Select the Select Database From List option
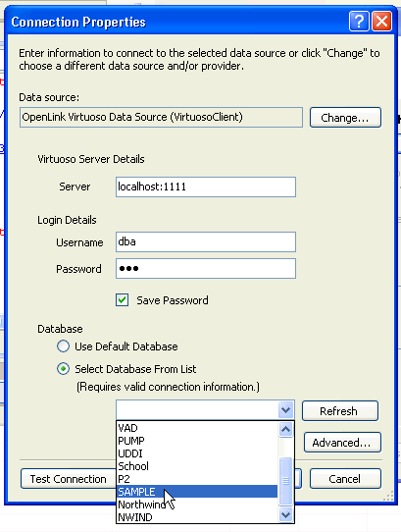Screen dimensions: 401x532 63,369
